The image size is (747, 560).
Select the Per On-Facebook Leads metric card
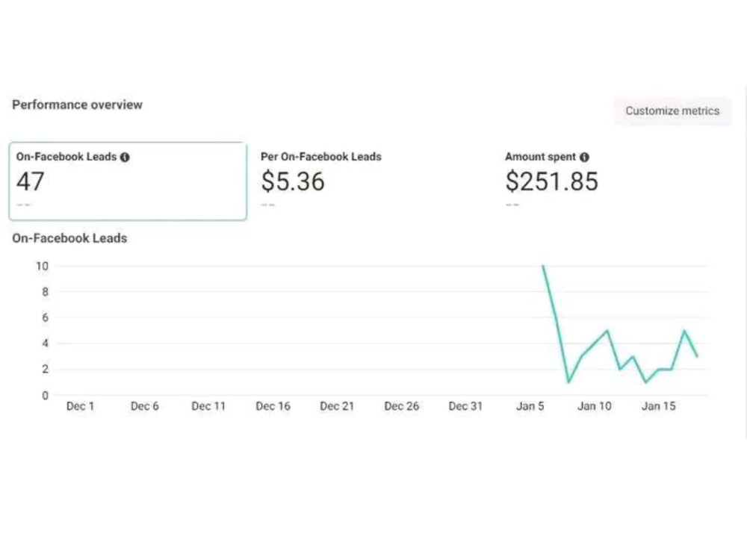[371, 181]
